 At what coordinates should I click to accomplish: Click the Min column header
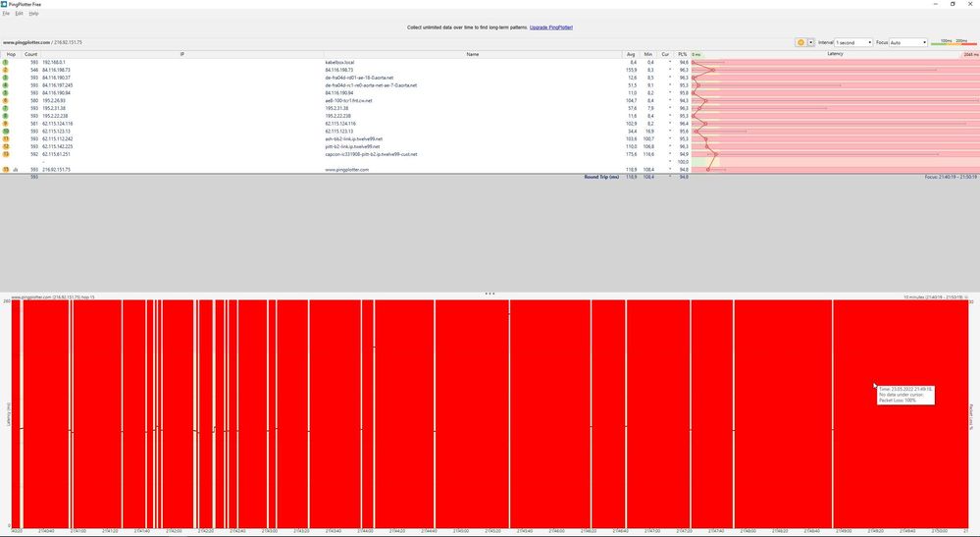click(x=648, y=54)
